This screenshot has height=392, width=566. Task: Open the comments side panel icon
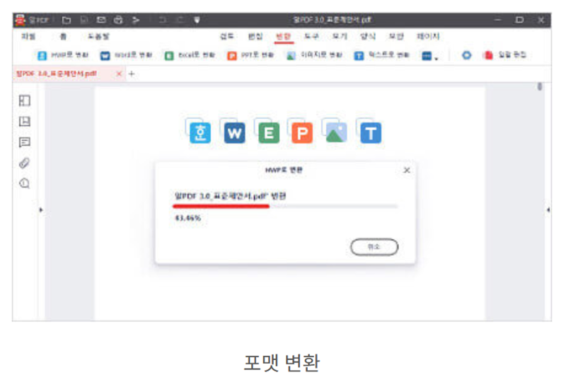[x=25, y=142]
